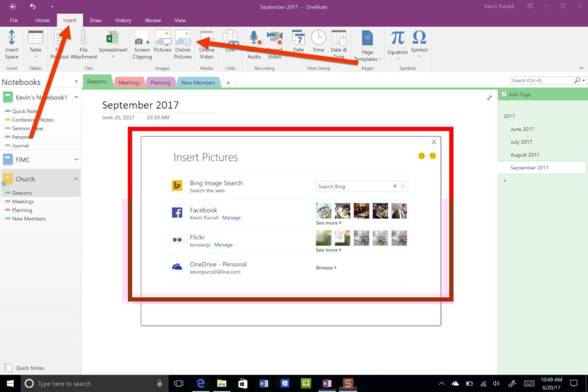The height and width of the screenshot is (392, 588).
Task: Expand page to full view
Action: coord(489,97)
